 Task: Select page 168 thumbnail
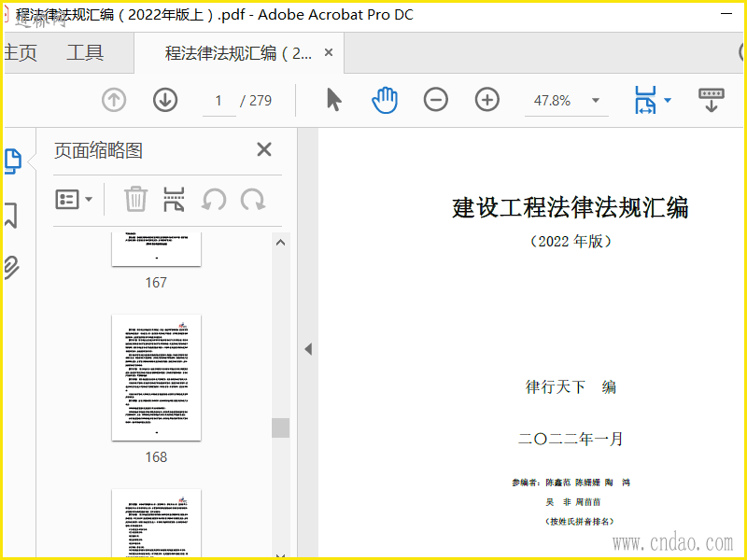tap(156, 378)
